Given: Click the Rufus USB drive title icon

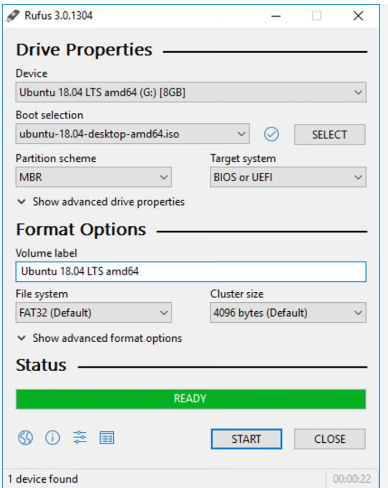Looking at the screenshot, I should tap(13, 16).
